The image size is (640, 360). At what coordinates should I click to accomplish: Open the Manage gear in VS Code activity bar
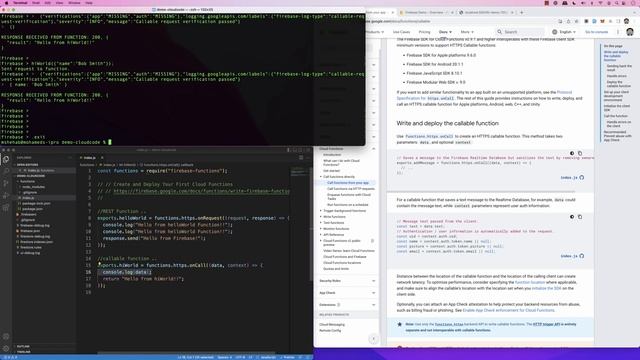tap(6, 349)
